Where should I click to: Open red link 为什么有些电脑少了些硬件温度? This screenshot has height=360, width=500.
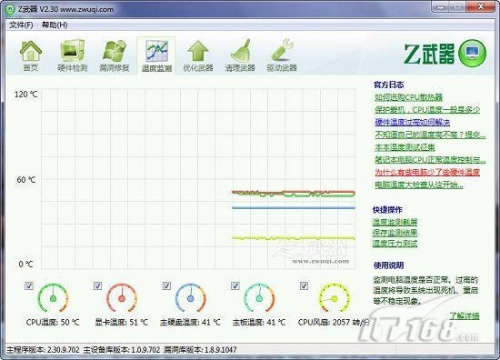(x=427, y=172)
